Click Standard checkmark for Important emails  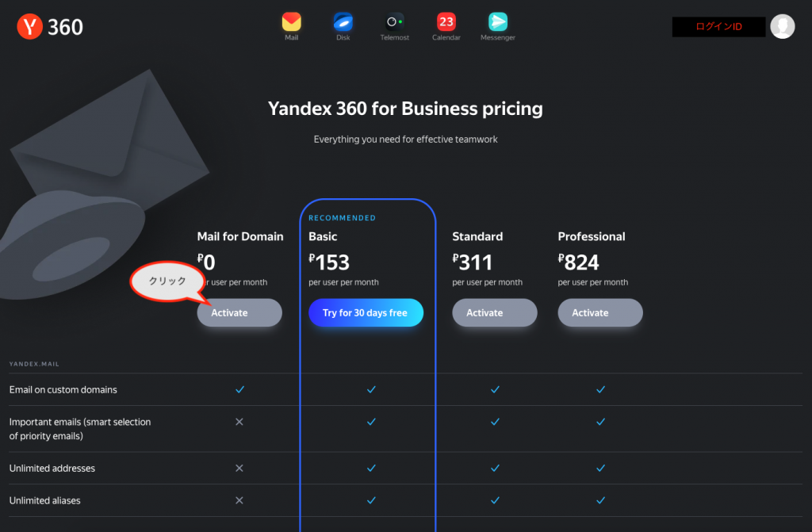495,422
